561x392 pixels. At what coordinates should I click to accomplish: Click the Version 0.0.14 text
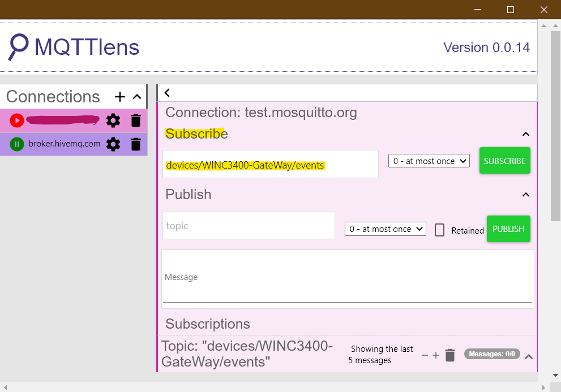[487, 47]
